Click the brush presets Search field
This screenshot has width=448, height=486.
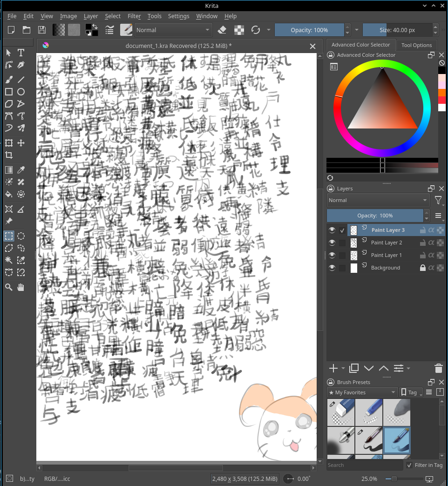click(x=365, y=465)
